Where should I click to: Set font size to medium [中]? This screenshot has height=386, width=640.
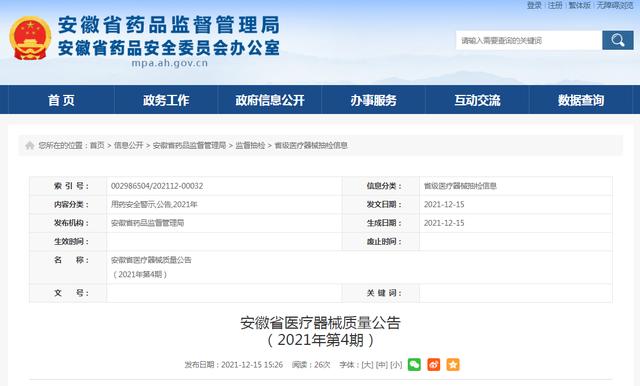click(x=381, y=365)
